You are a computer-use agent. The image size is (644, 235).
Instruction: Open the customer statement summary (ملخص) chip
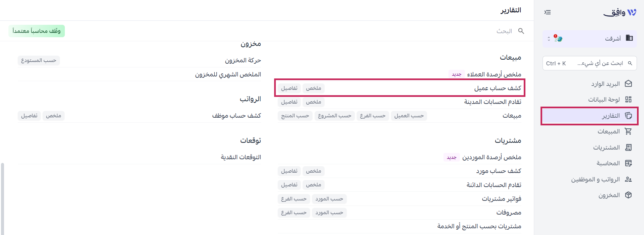click(x=313, y=88)
